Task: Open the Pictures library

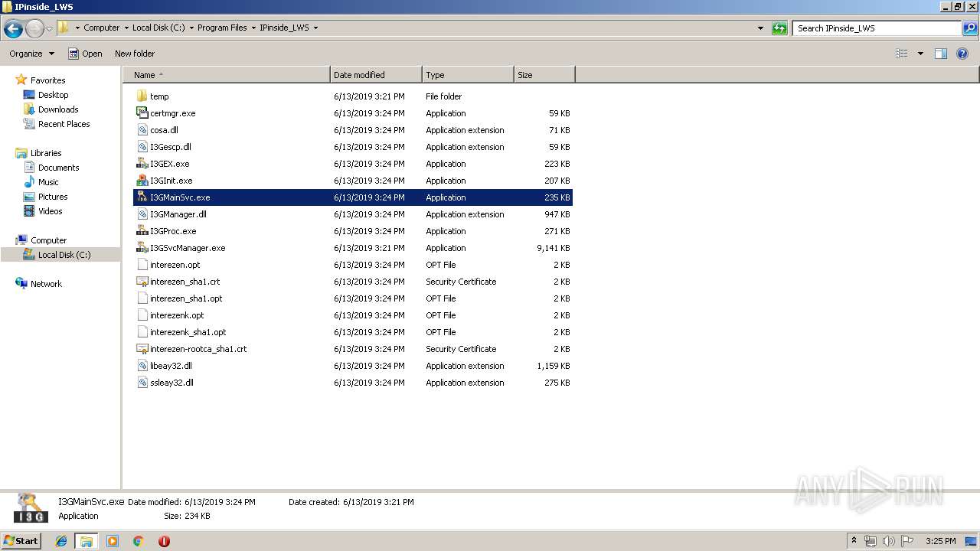Action: click(x=53, y=197)
